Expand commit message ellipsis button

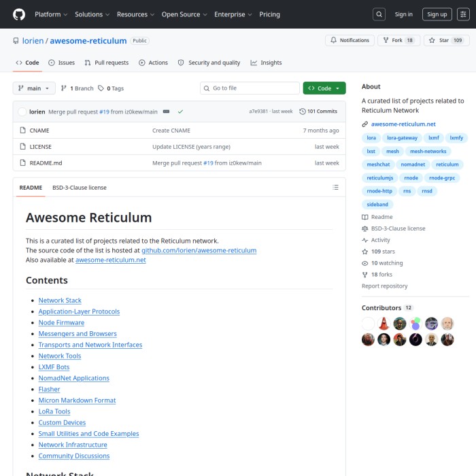pos(166,112)
